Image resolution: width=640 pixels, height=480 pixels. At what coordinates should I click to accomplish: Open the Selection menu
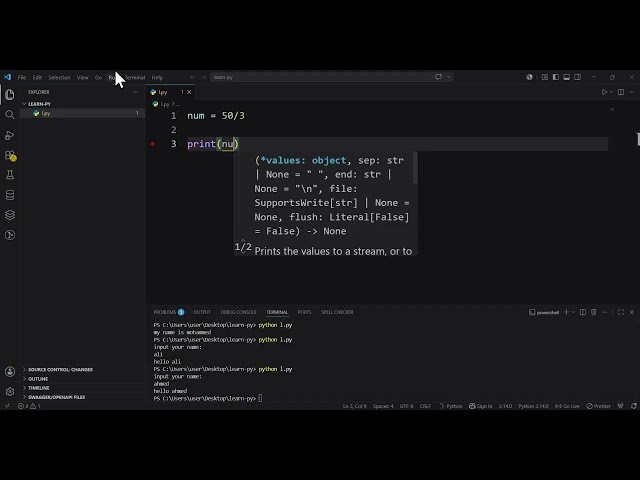[x=59, y=78]
